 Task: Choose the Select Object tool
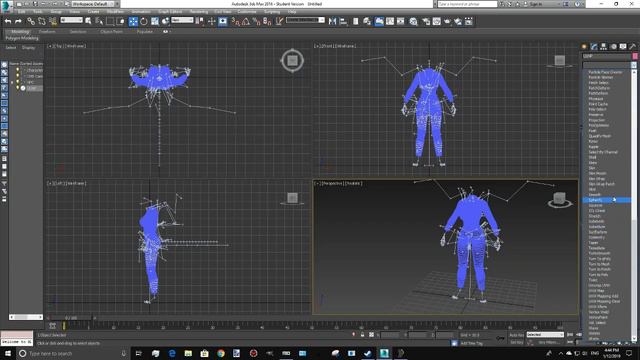(88, 21)
